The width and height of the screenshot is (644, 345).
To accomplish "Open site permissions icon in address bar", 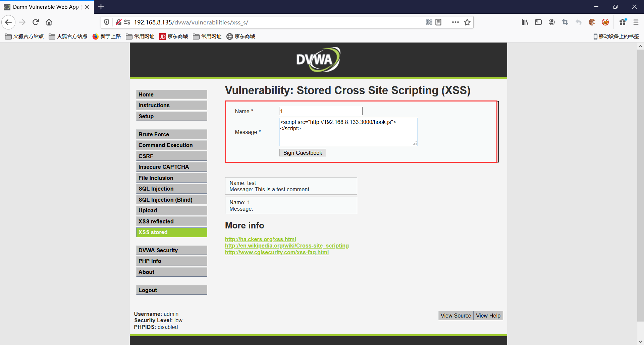I will [127, 22].
